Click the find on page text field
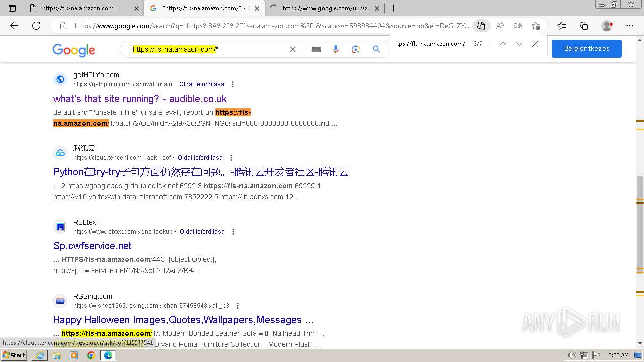This screenshot has width=644, height=362. pyautogui.click(x=432, y=44)
